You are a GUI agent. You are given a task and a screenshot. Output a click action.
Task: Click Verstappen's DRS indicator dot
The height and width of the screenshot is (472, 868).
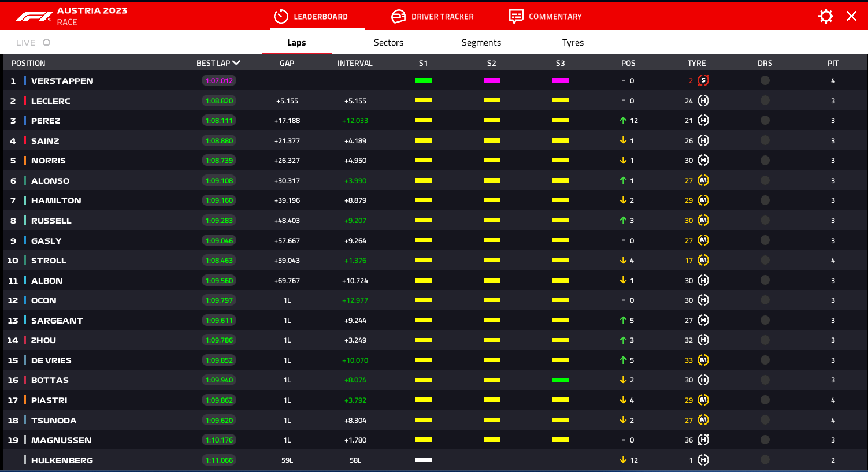tap(765, 80)
